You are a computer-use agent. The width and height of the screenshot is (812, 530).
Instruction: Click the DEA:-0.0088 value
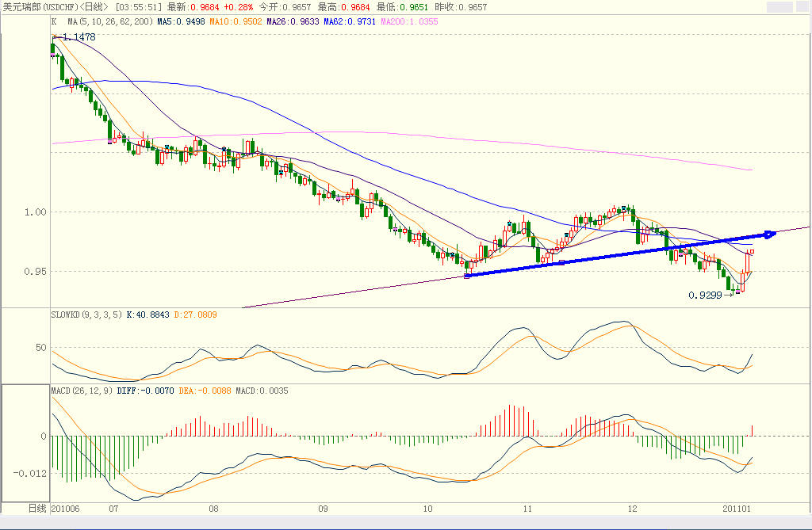click(x=205, y=391)
